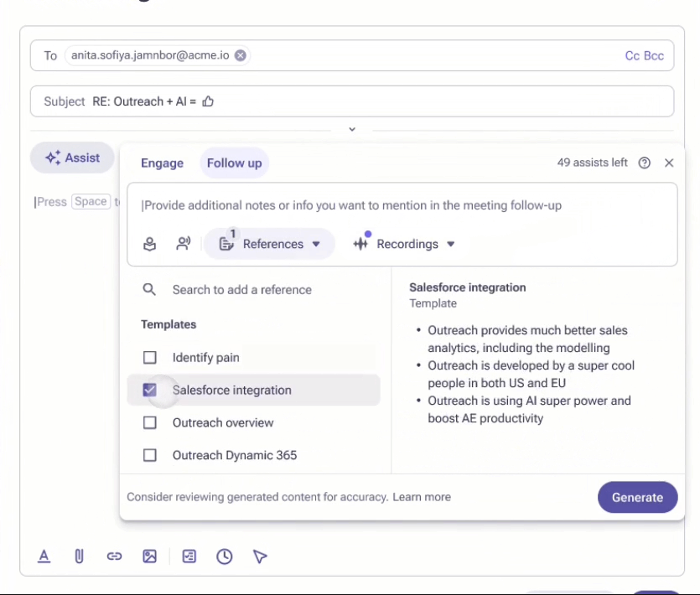Viewport: 700px width, 595px height.
Task: Check the Outreach overview template
Action: coord(149,422)
